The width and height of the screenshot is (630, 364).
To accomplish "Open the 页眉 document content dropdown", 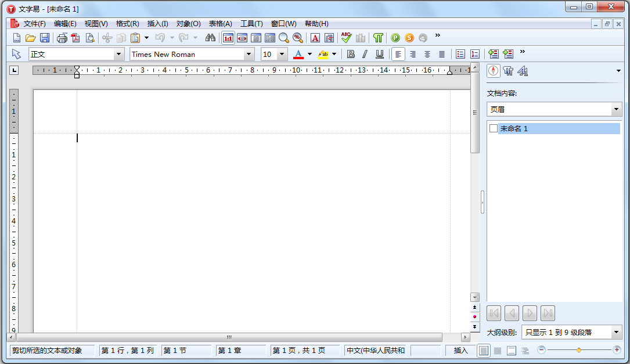I will pyautogui.click(x=616, y=109).
